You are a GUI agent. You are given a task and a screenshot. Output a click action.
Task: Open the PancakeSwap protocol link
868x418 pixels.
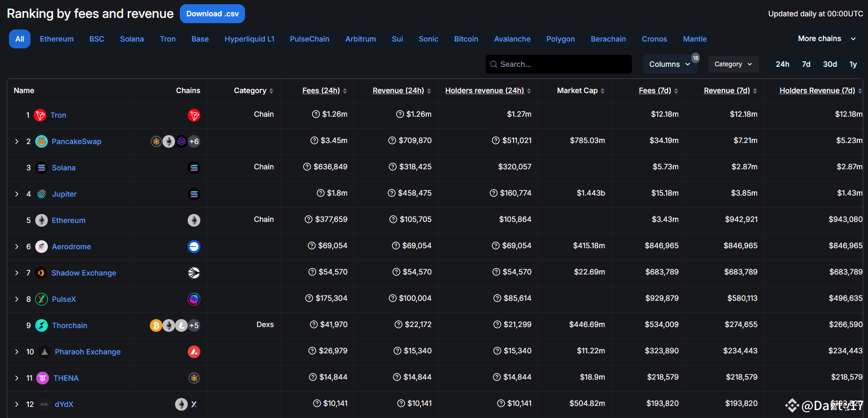pyautogui.click(x=76, y=141)
